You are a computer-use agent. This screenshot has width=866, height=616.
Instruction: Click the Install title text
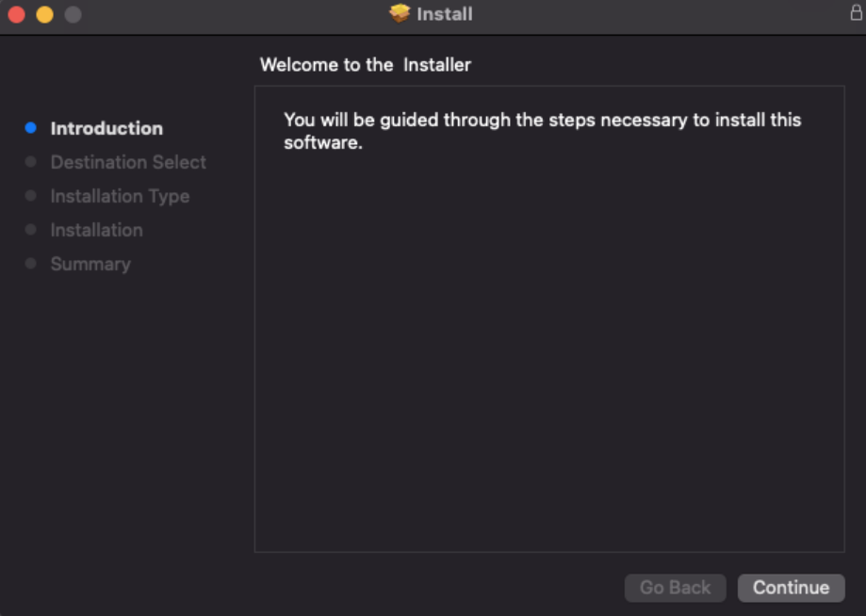pos(443,13)
